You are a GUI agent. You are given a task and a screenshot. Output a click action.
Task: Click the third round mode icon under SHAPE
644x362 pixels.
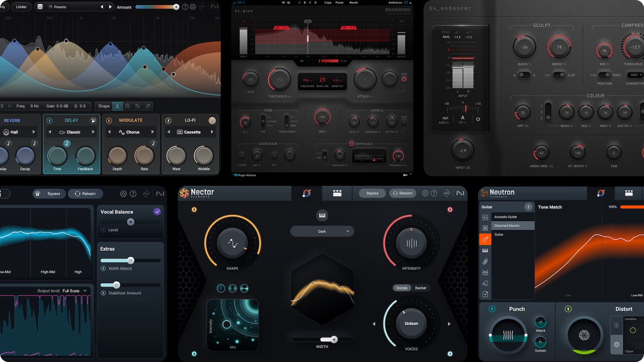click(244, 288)
